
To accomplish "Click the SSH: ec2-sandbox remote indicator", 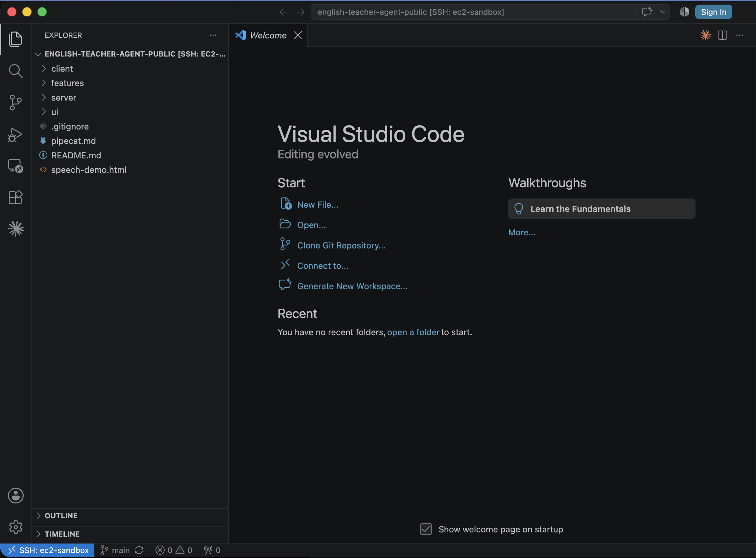I will (47, 550).
